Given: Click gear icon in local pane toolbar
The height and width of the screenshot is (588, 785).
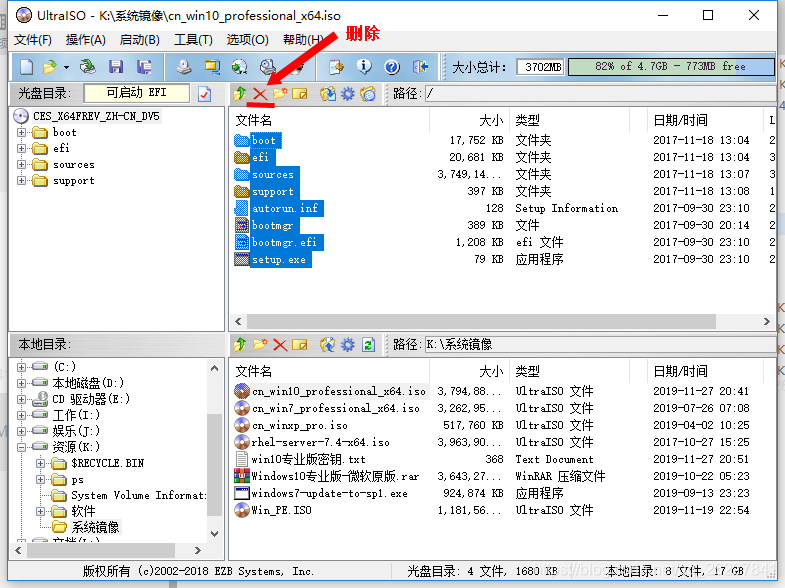Looking at the screenshot, I should click(348, 345).
